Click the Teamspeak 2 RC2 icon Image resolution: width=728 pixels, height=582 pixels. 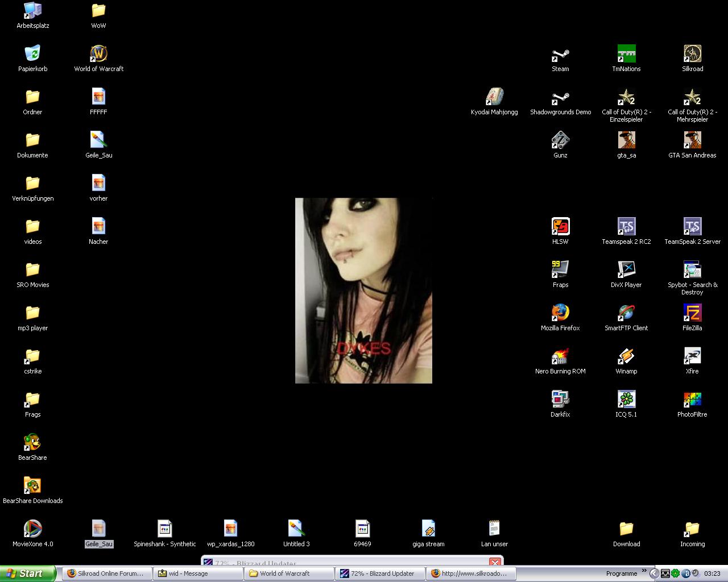coord(626,227)
